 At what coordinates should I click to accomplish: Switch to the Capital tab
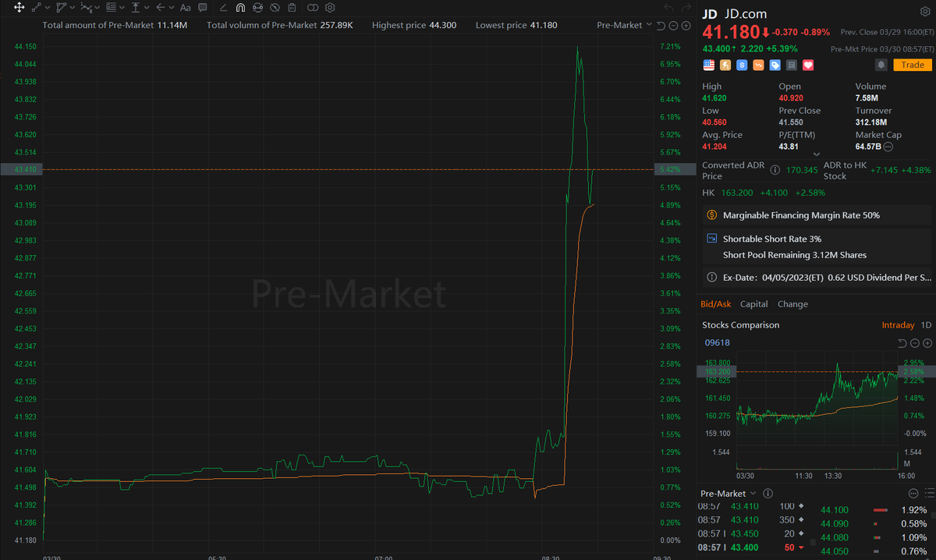point(753,303)
